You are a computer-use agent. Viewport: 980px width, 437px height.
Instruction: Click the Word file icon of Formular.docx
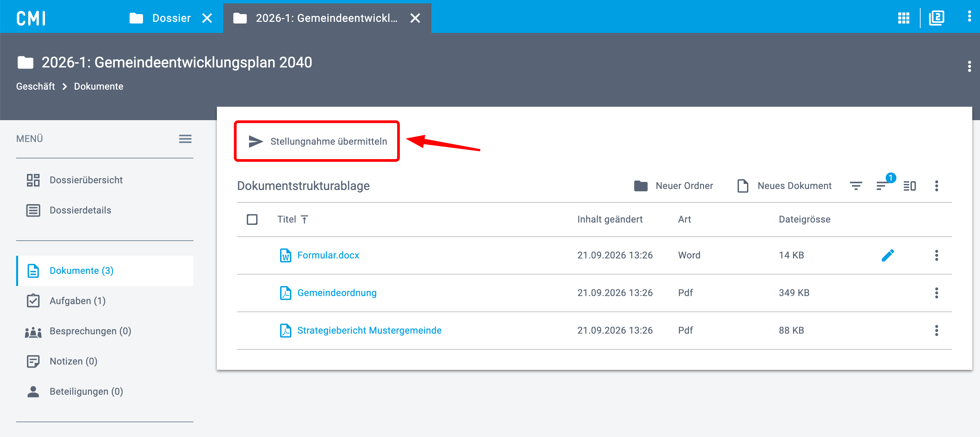coord(285,255)
